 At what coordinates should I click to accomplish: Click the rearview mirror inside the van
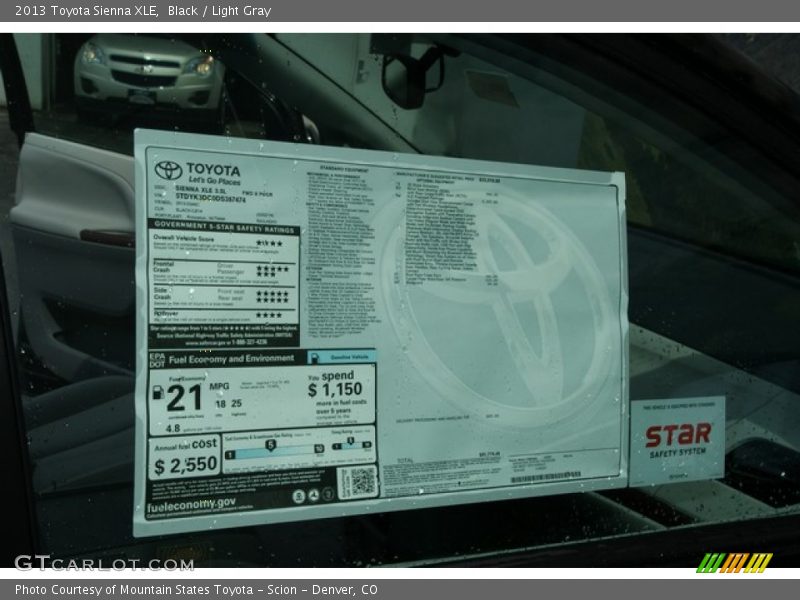[x=412, y=78]
